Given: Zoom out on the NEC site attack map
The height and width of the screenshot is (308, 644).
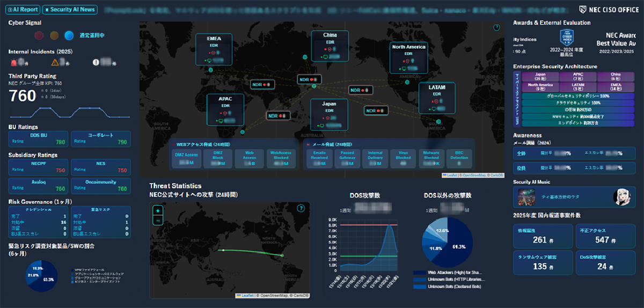Looking at the screenshot, I should [x=158, y=221].
